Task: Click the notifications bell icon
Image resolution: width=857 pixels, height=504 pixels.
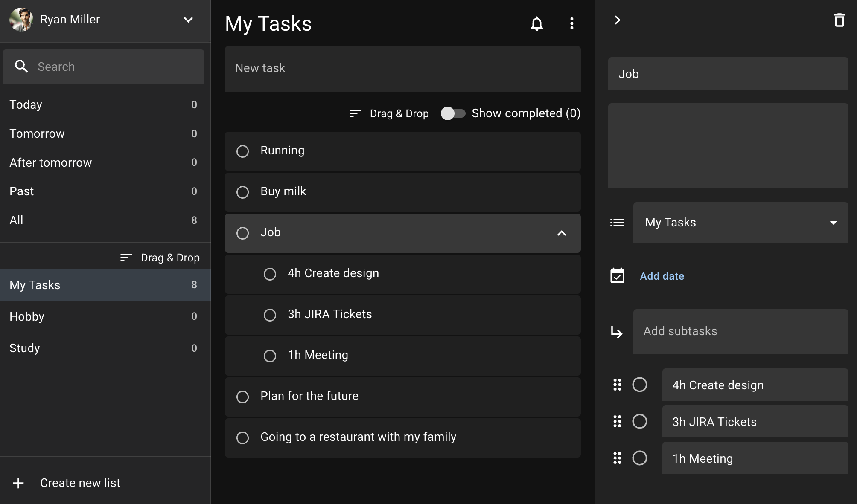Action: [x=537, y=24]
